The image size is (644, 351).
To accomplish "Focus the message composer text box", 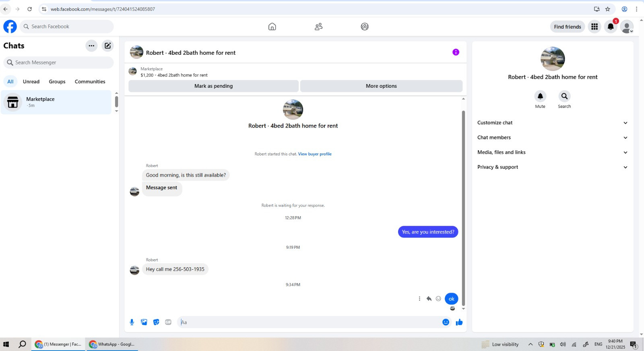I will click(x=310, y=322).
